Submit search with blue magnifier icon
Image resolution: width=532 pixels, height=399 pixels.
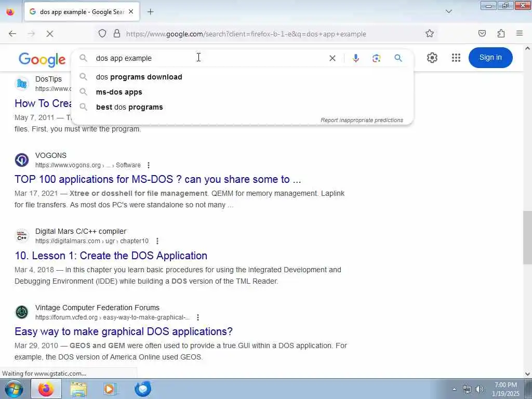pyautogui.click(x=398, y=58)
